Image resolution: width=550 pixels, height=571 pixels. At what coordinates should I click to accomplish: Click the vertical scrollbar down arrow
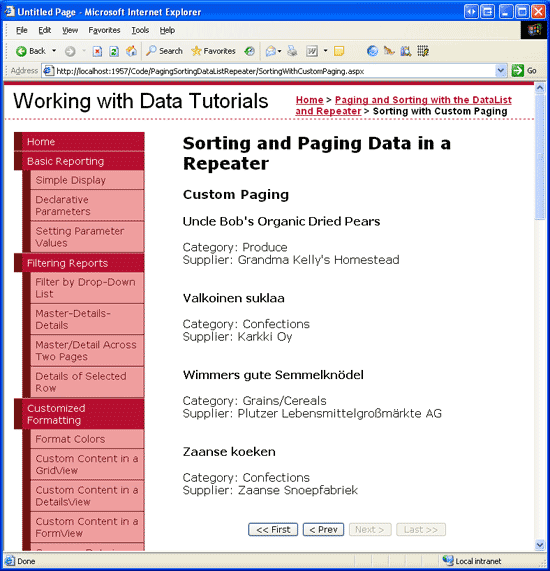point(540,545)
